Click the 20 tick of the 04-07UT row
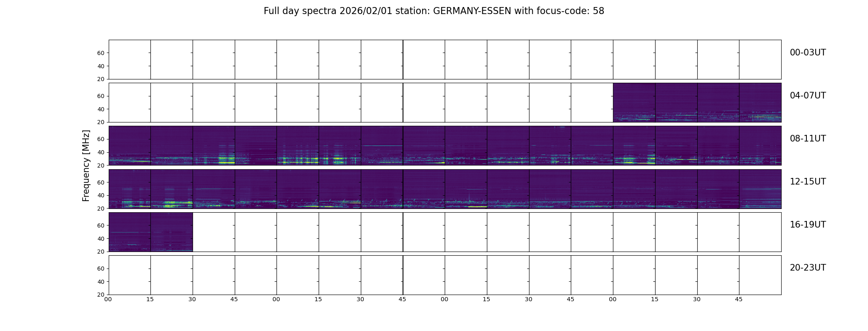 pyautogui.click(x=100, y=122)
